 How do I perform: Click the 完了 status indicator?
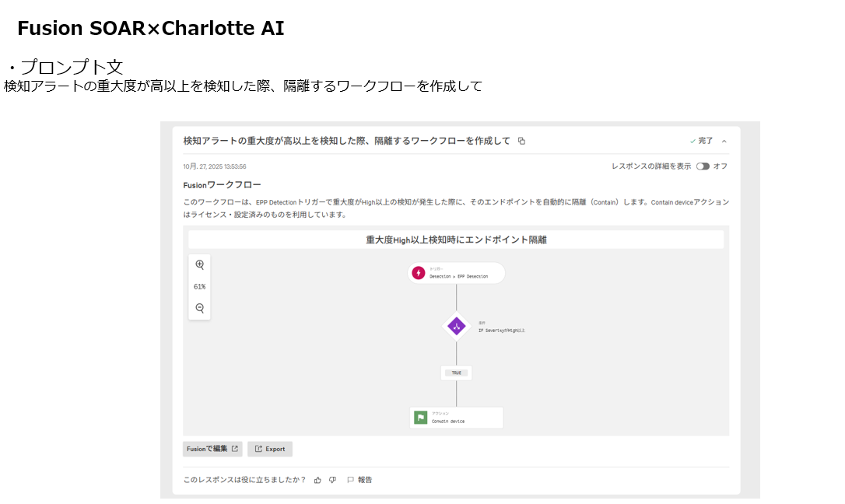[x=701, y=142]
